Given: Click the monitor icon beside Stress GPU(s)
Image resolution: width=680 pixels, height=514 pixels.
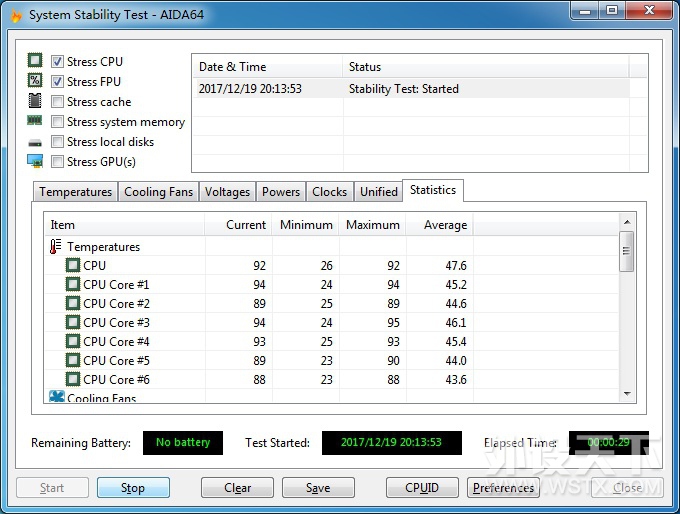Looking at the screenshot, I should (35, 161).
